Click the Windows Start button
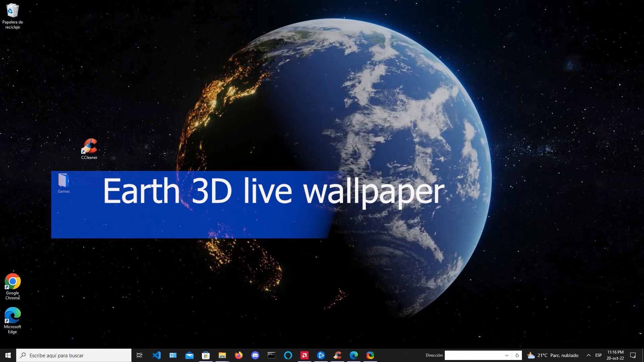Viewport: 644px width, 362px height. [8, 355]
